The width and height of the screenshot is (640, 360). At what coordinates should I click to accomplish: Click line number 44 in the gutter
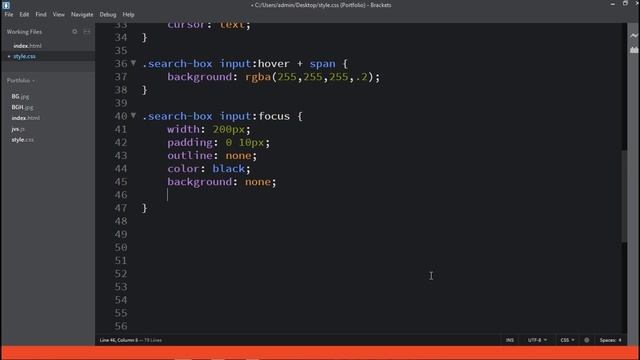coord(121,169)
